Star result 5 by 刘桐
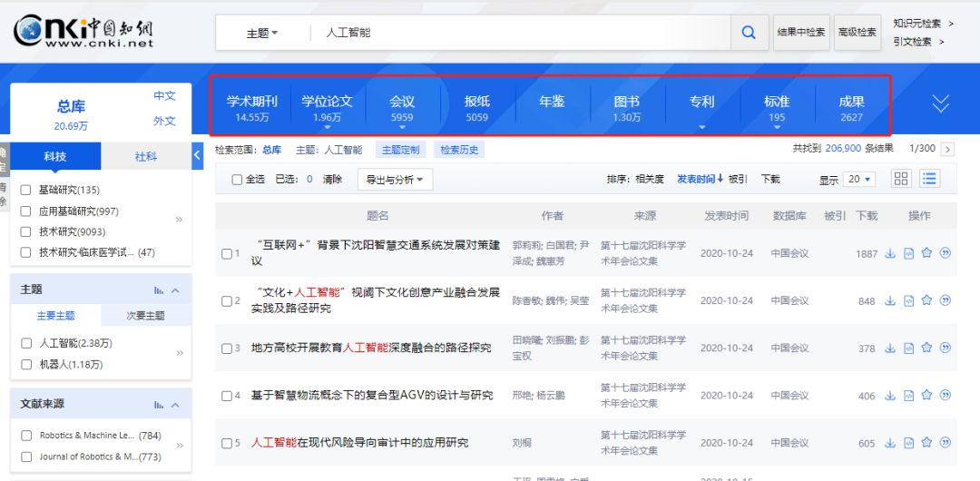Screen dimensions: 980x481 (926, 443)
